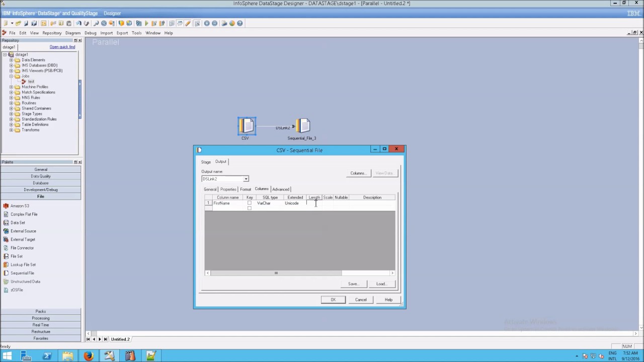644x362 pixels.
Task: Click the Cancel button in dialog
Action: coord(361,300)
